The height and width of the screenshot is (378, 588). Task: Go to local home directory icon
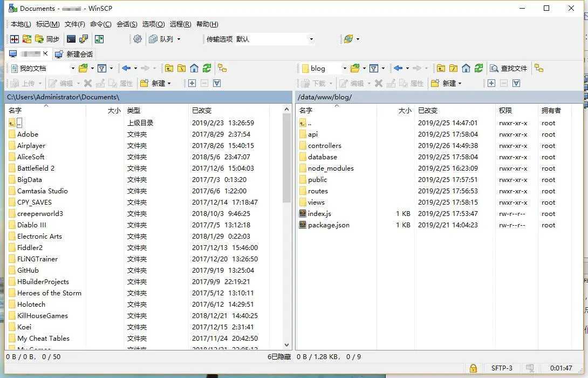[194, 69]
